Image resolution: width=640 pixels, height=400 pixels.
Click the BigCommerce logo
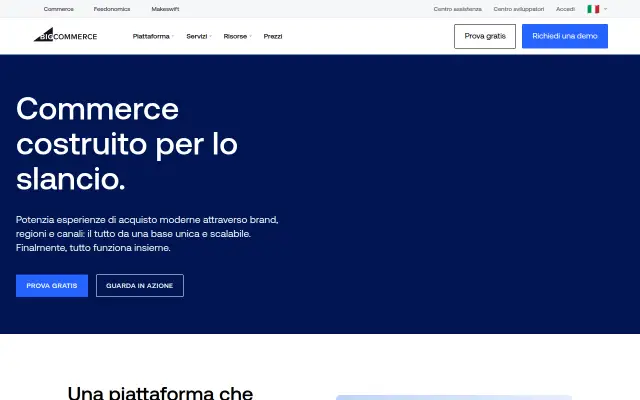65,35
